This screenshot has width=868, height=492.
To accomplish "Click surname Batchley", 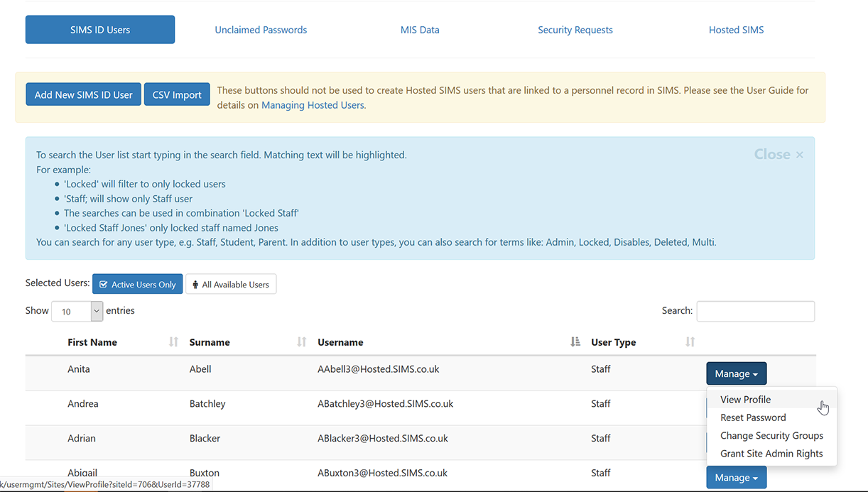I will pos(207,404).
